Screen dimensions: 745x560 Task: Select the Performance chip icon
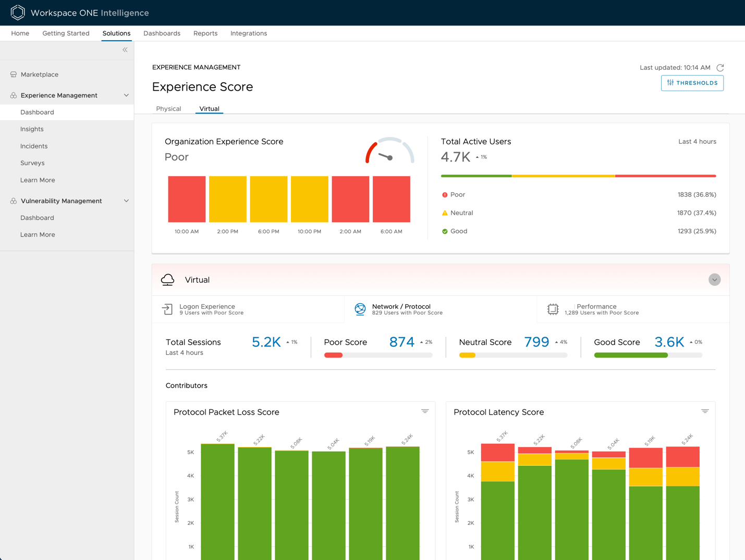[x=553, y=309]
